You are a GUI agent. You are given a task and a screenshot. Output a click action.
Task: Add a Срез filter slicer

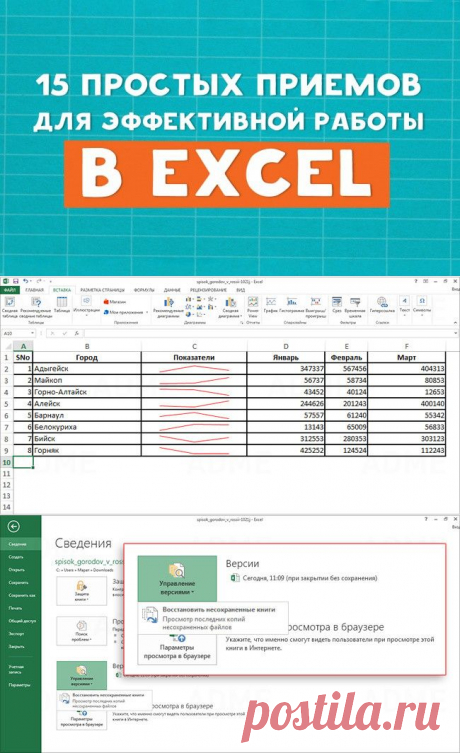coord(337,304)
